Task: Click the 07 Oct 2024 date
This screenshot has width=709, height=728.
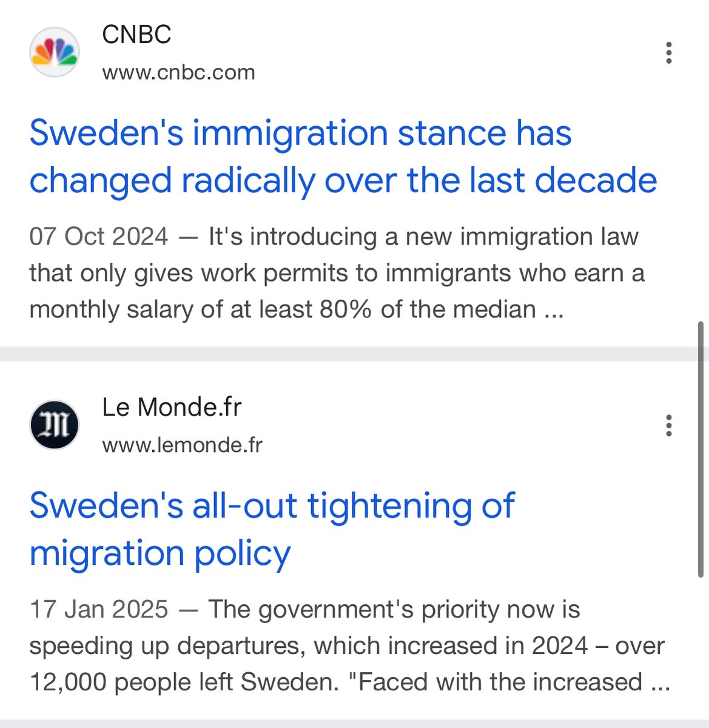Action: (x=98, y=236)
